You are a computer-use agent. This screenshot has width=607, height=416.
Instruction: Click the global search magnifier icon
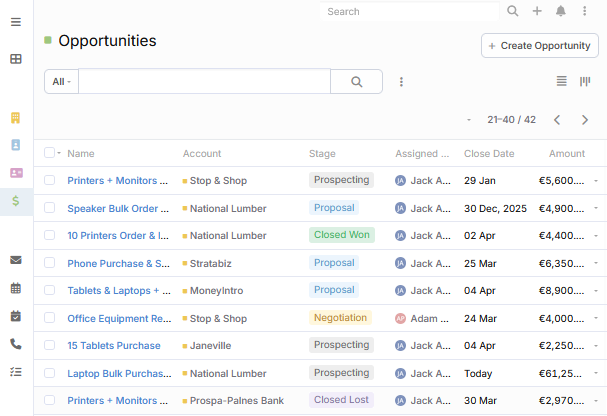coord(513,11)
